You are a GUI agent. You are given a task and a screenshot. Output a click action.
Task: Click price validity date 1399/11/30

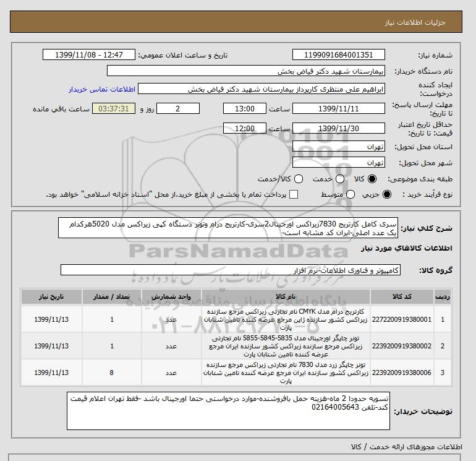click(x=339, y=128)
